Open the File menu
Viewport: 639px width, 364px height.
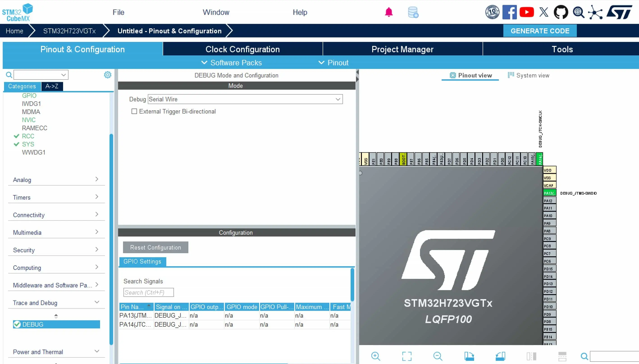[118, 12]
